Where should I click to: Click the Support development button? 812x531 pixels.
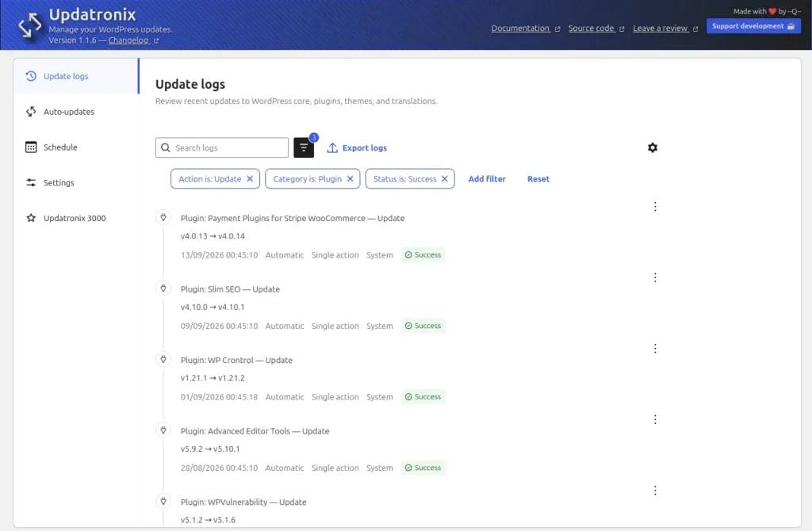(753, 26)
